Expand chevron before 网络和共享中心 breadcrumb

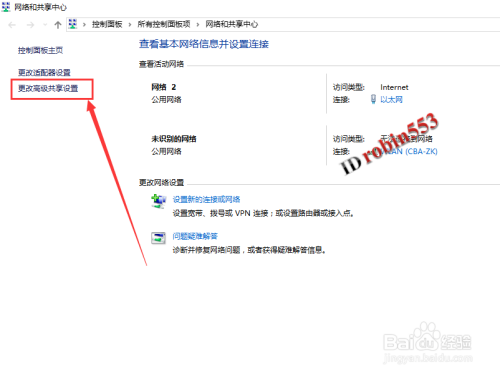pos(198,25)
